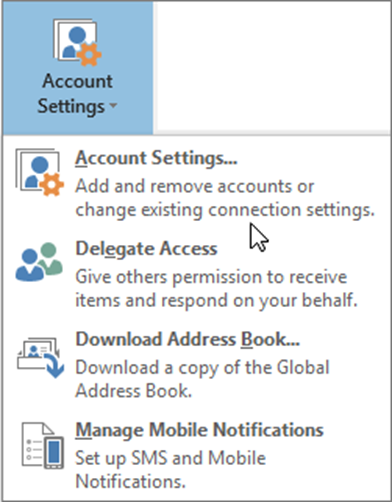392x502 pixels.
Task: Click the blank area right of Account Settings button
Action: (272, 67)
